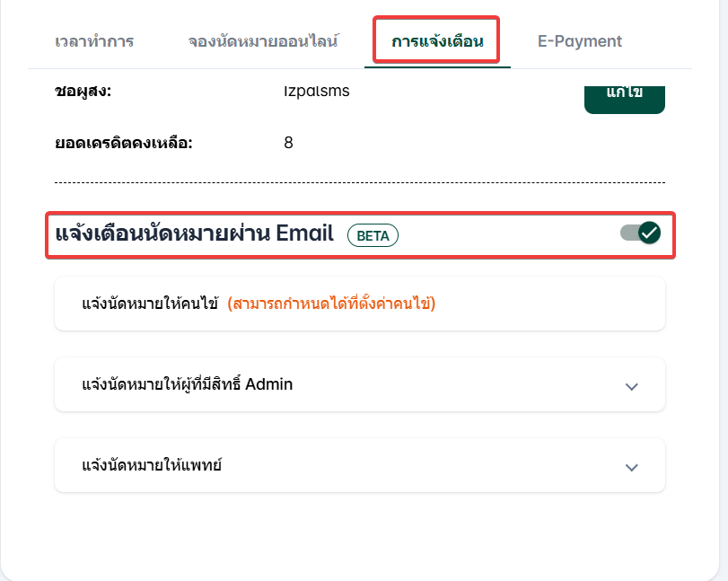Click the sender name label above credit
The height and width of the screenshot is (581, 728).
coord(83,91)
